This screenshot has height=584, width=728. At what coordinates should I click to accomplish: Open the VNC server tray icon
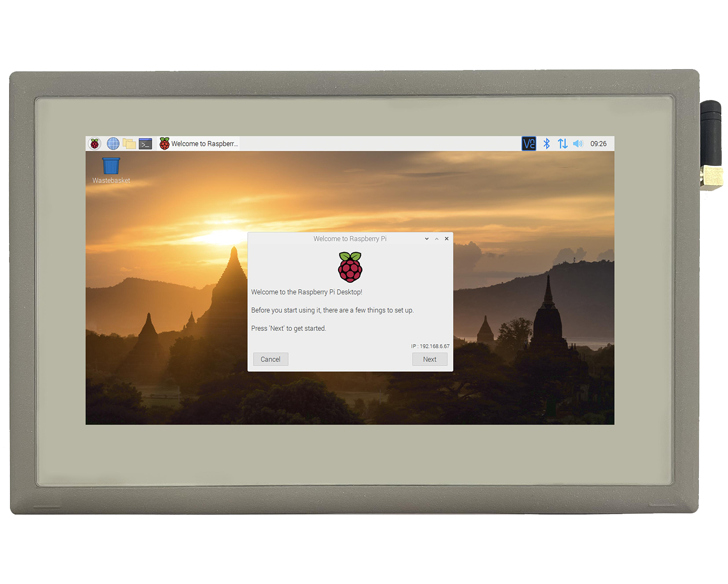529,144
